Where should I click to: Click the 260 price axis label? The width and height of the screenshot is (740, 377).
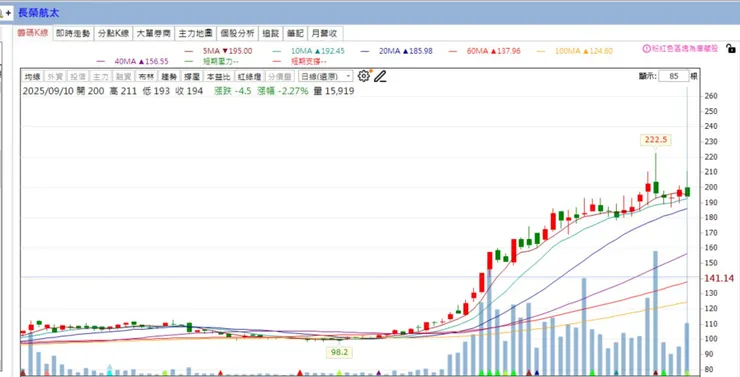[x=711, y=96]
